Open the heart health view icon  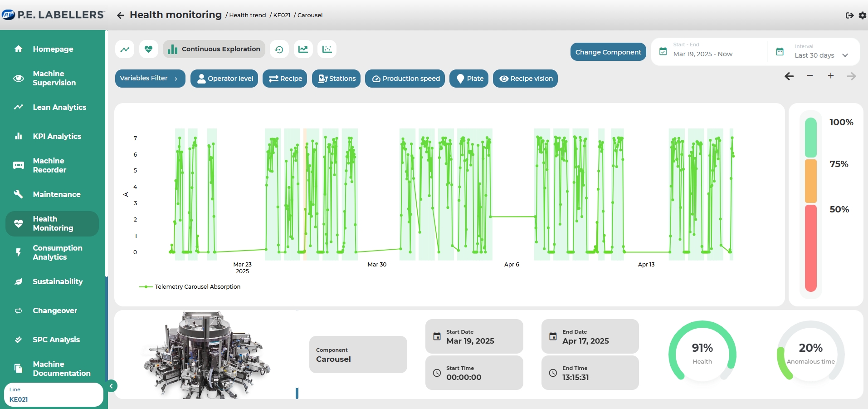[x=148, y=49]
